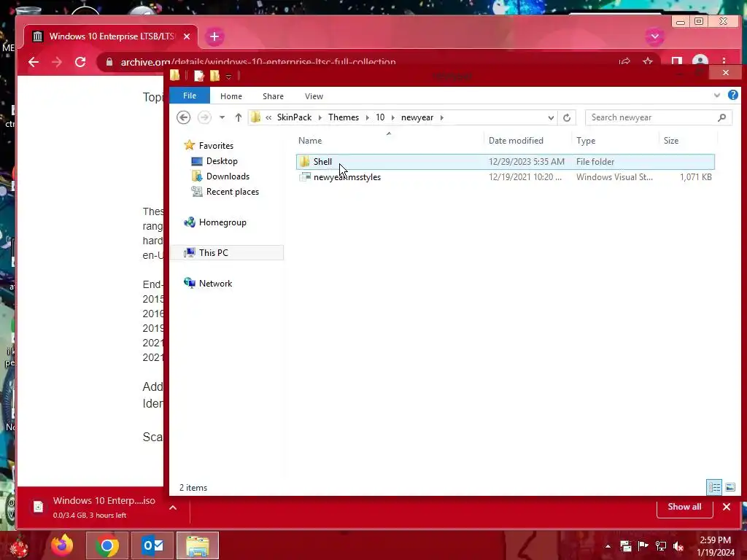The height and width of the screenshot is (560, 747).
Task: Expand subfolders arrow after newyear breadcrumb
Action: (x=441, y=117)
